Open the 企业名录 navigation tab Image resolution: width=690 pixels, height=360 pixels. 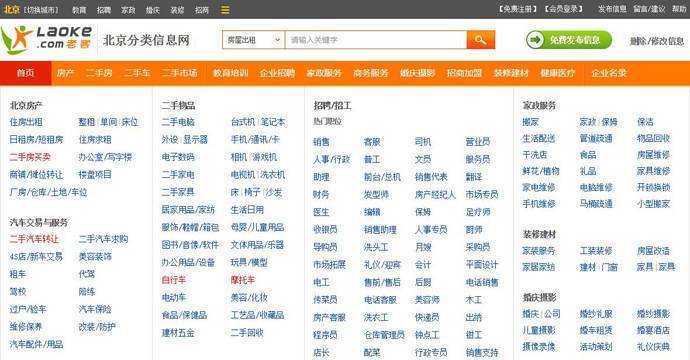(x=609, y=73)
